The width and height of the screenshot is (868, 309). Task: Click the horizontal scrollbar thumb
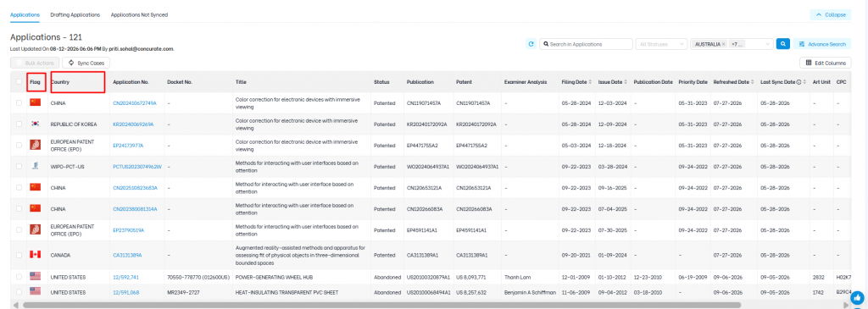[381, 305]
